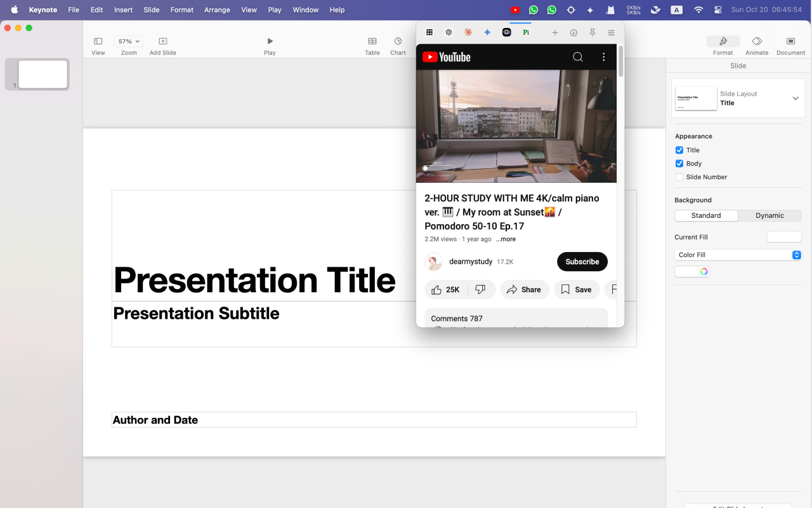Open the Arrange menu
Viewport: 812px width, 508px height.
pyautogui.click(x=217, y=10)
